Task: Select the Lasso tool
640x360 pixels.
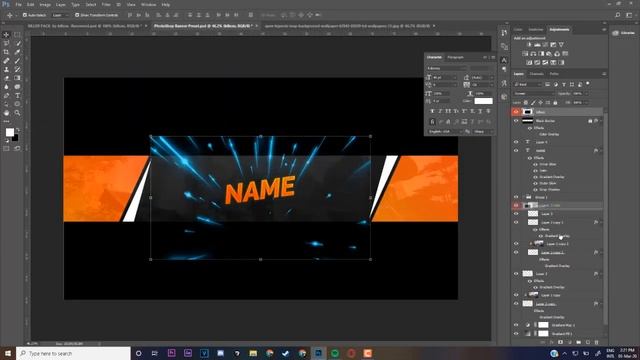Action: pos(6,43)
